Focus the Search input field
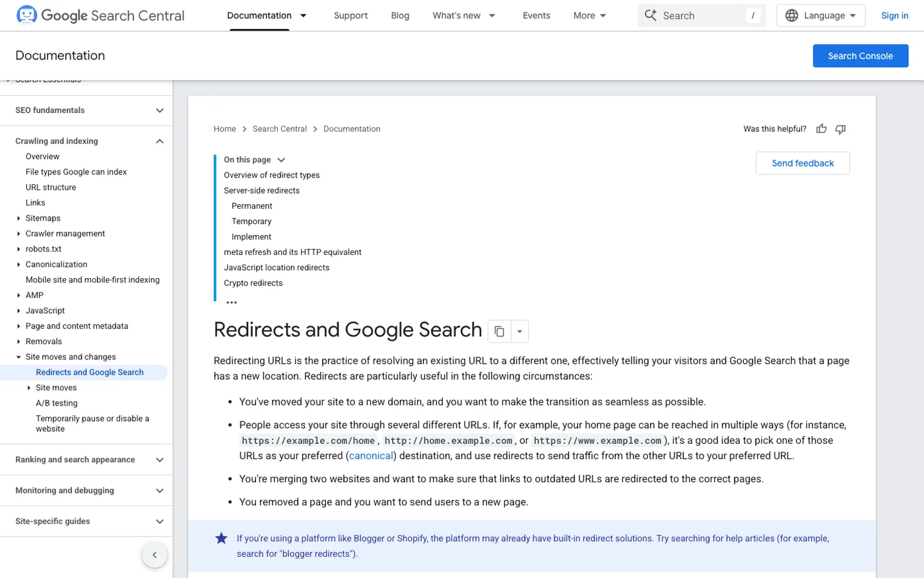 [x=702, y=15]
